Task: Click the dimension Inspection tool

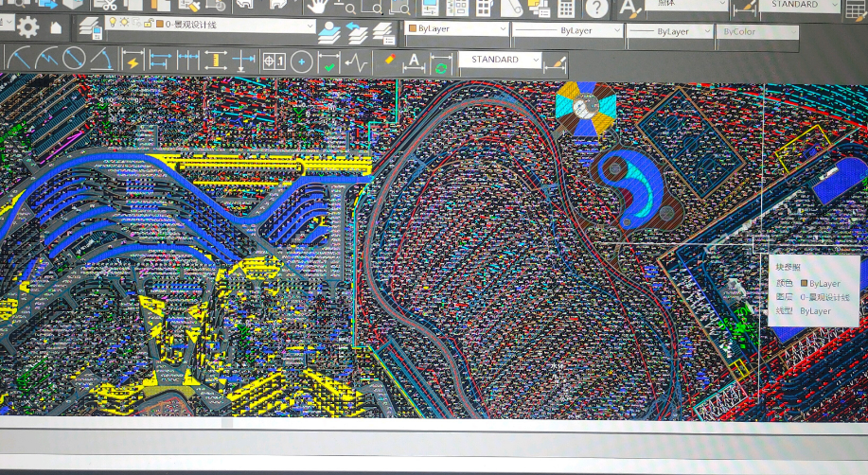Action: pos(328,62)
